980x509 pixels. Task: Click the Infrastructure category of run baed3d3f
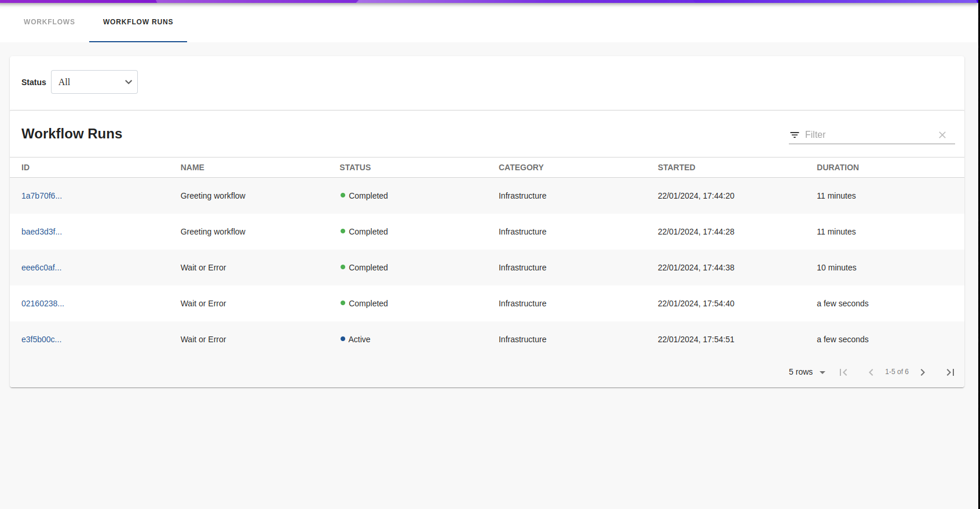(x=522, y=232)
